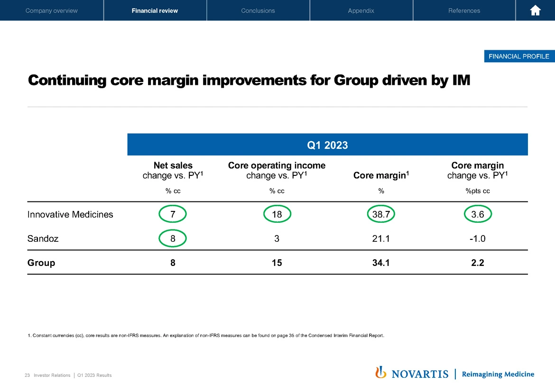Click the Q1 2023 table header bar
The image size is (555, 392).
(x=327, y=145)
